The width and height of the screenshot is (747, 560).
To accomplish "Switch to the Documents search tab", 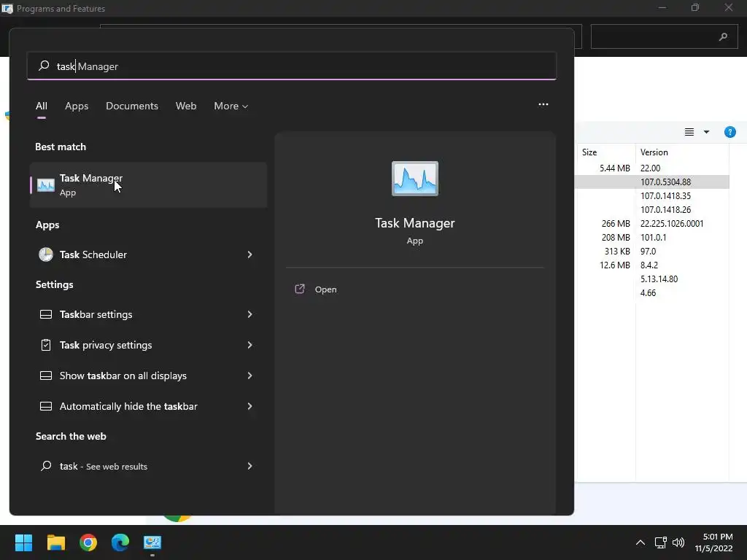I will tap(132, 106).
